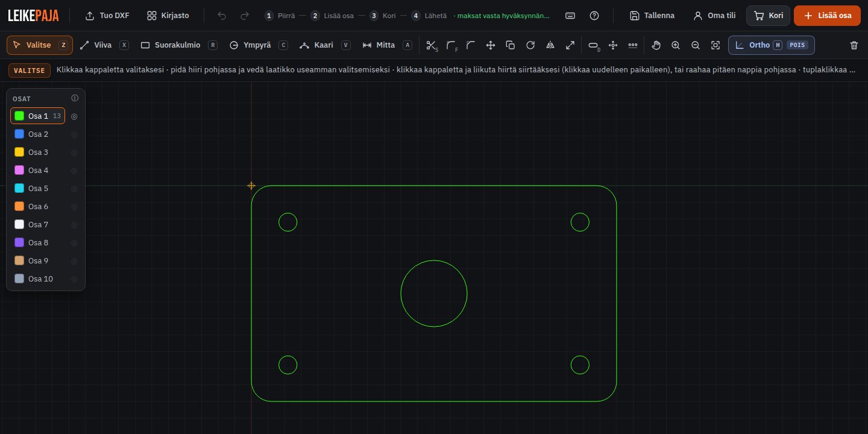Fit the drawing to the view
This screenshot has height=434, width=868.
[715, 45]
